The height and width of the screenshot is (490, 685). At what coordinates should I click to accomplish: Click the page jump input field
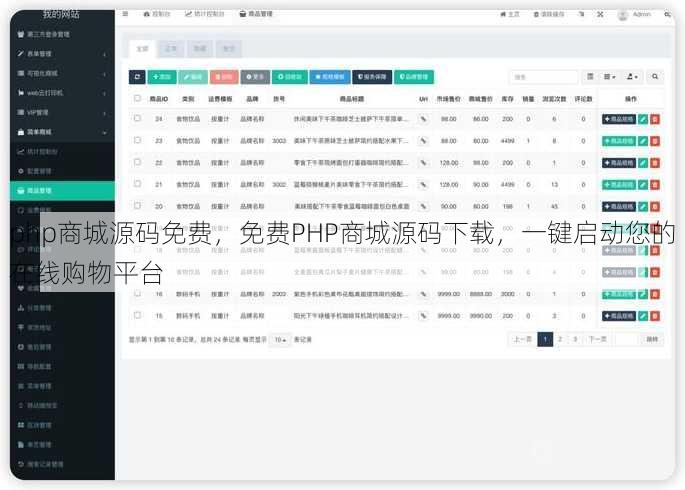(627, 339)
